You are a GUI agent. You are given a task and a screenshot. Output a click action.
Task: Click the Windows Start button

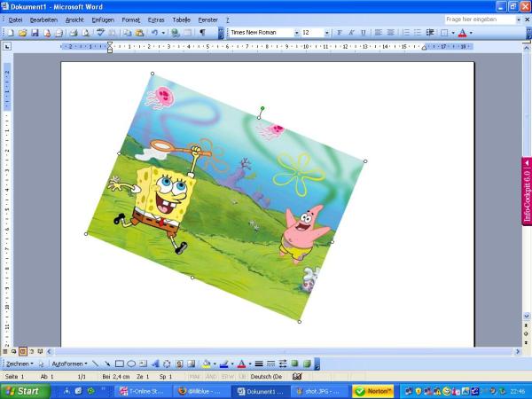click(22, 391)
